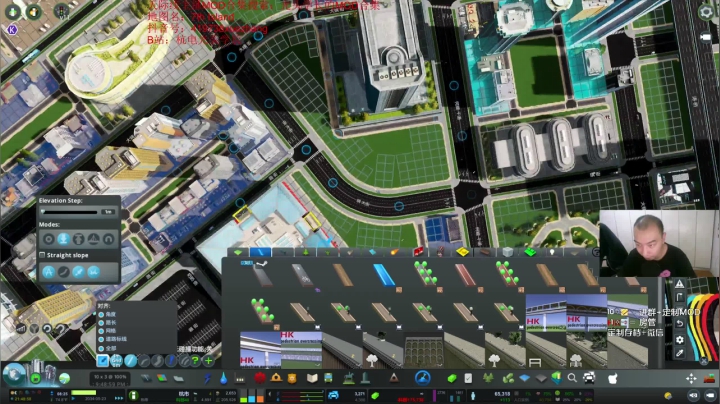Viewport: 720px width, 404px height.
Task: Select the 全部 snapping radio option
Action: [x=101, y=348]
